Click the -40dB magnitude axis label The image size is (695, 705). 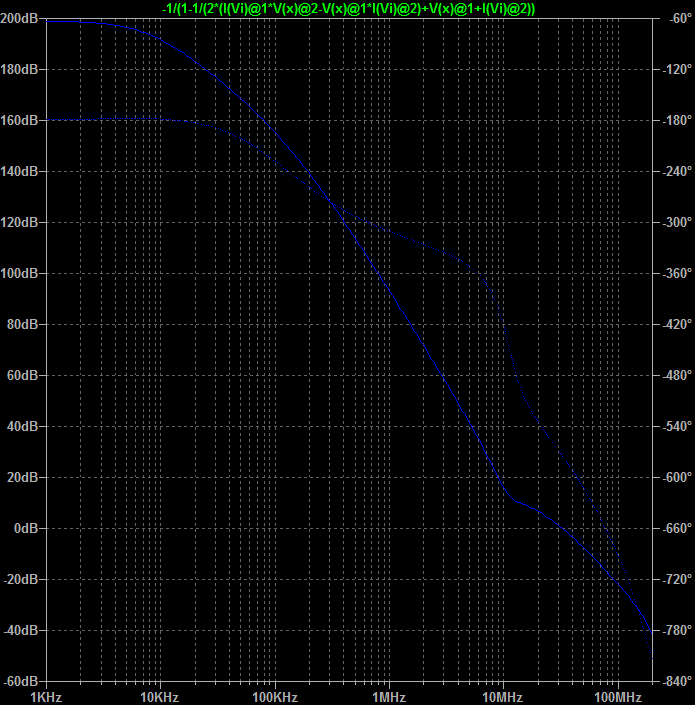(21, 630)
